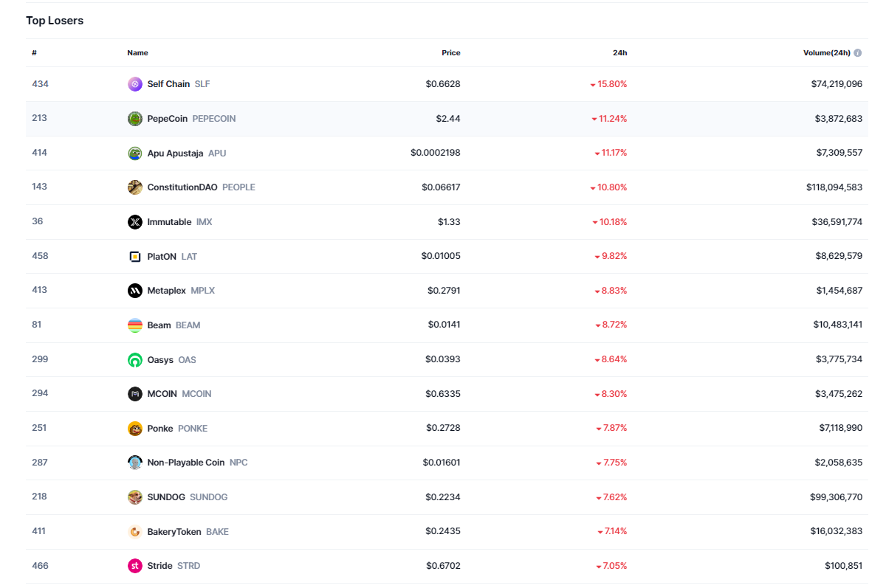Image resolution: width=886 pixels, height=588 pixels.
Task: Sort by the # rank column header
Action: (34, 53)
